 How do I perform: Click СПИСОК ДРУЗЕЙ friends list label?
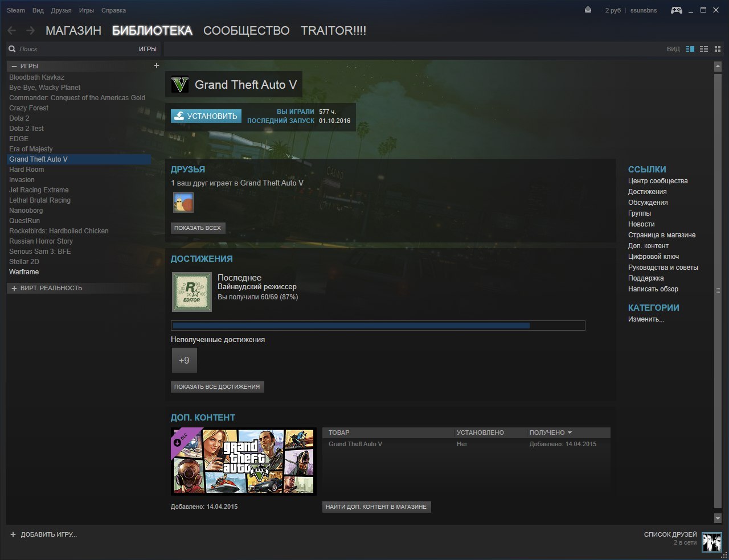point(670,534)
